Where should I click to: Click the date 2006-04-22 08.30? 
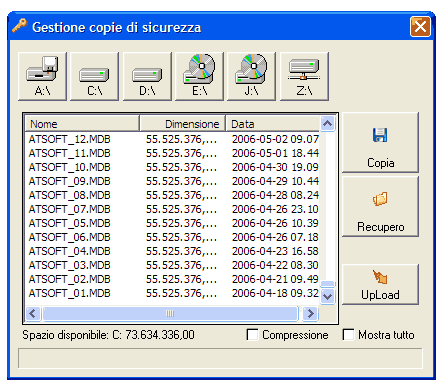[275, 265]
